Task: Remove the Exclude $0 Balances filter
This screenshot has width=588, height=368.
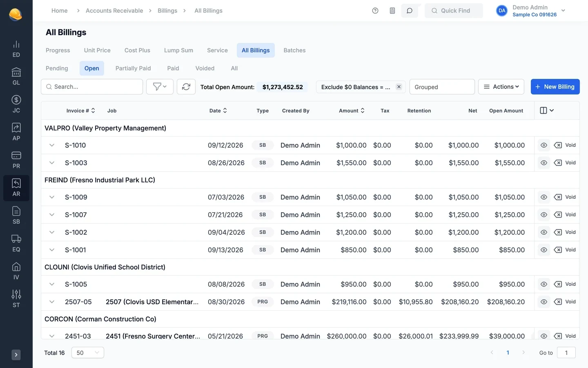Action: (399, 87)
